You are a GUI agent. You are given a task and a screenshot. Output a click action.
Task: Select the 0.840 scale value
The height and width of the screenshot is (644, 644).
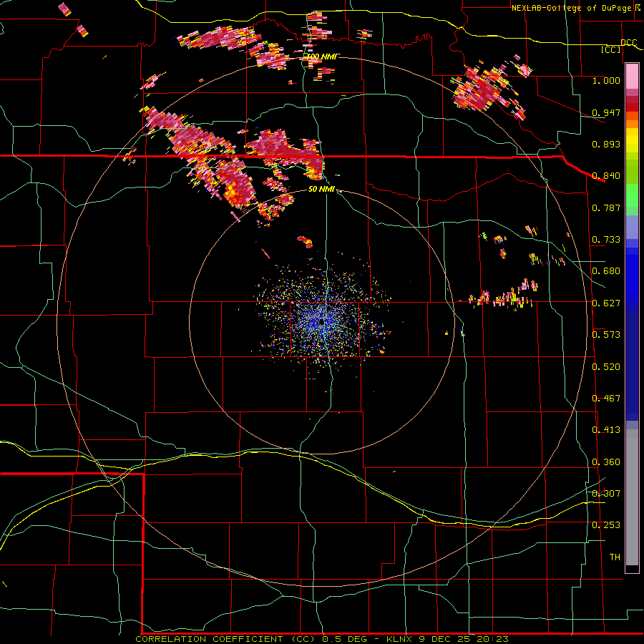606,175
